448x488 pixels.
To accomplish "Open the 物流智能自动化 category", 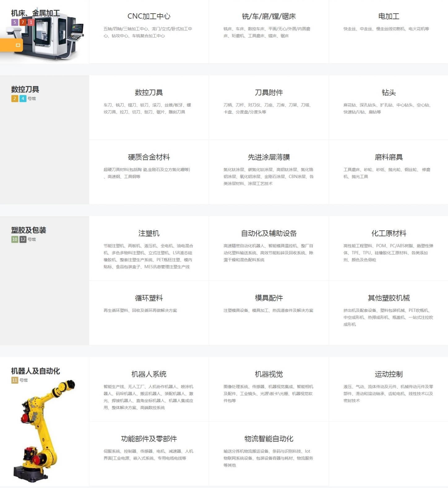I will point(269,439).
